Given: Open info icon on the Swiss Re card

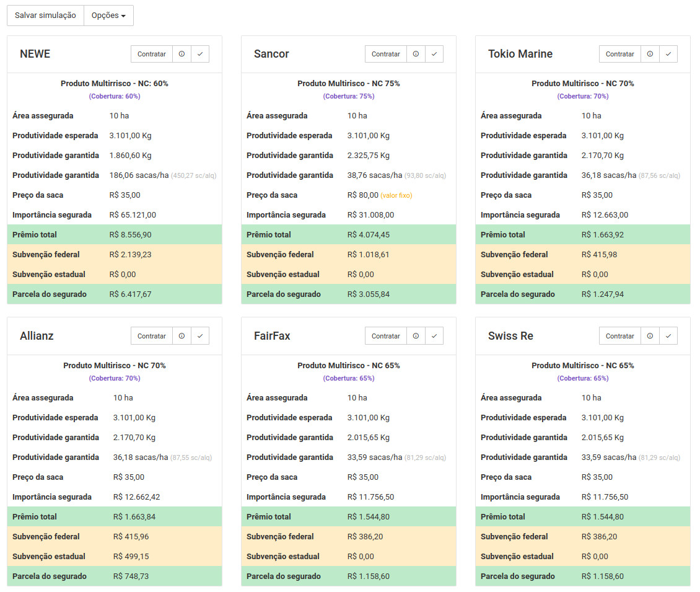Looking at the screenshot, I should pyautogui.click(x=650, y=336).
